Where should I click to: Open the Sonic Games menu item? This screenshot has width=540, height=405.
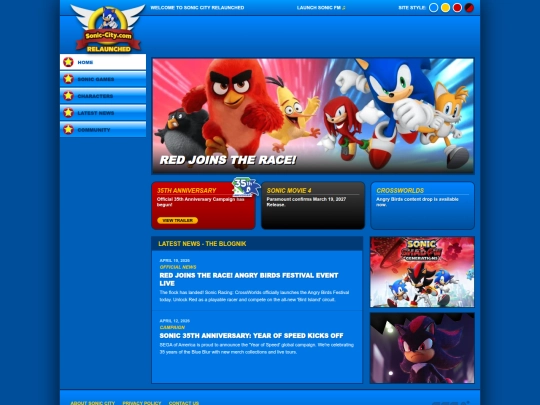point(103,79)
